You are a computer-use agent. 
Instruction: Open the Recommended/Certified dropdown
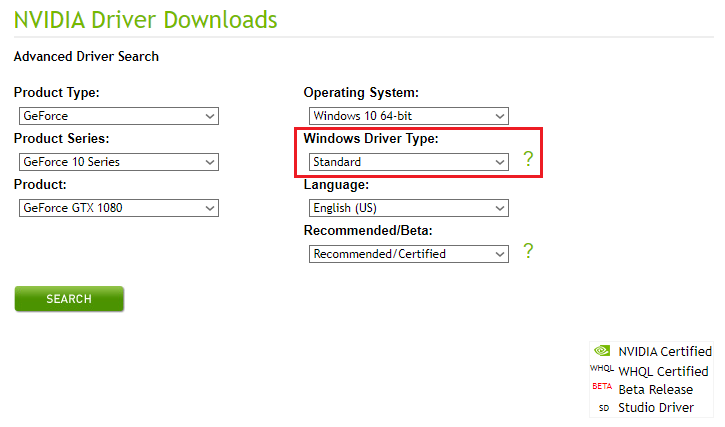408,254
